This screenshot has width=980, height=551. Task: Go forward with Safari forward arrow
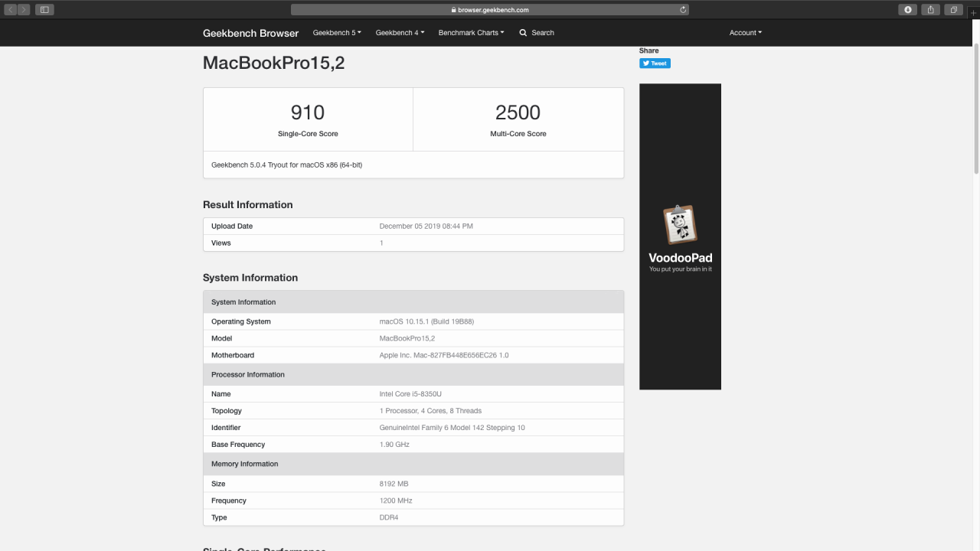pyautogui.click(x=24, y=10)
